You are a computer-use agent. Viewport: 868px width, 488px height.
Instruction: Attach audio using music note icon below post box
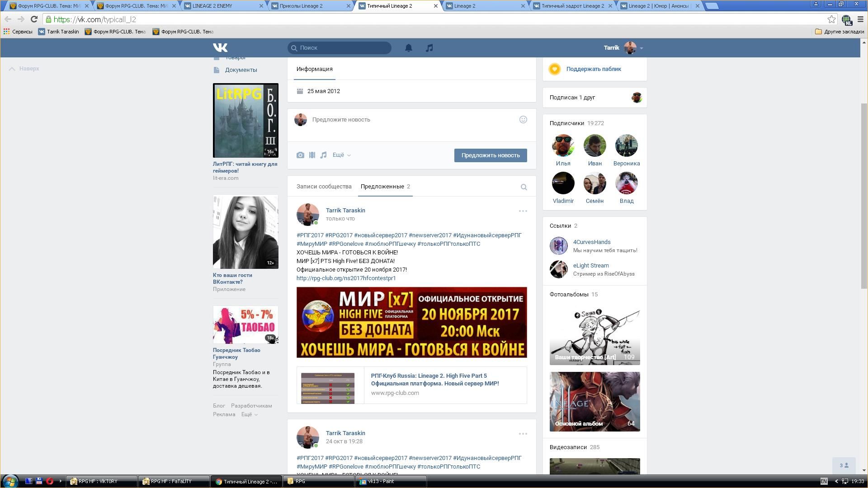(x=323, y=155)
